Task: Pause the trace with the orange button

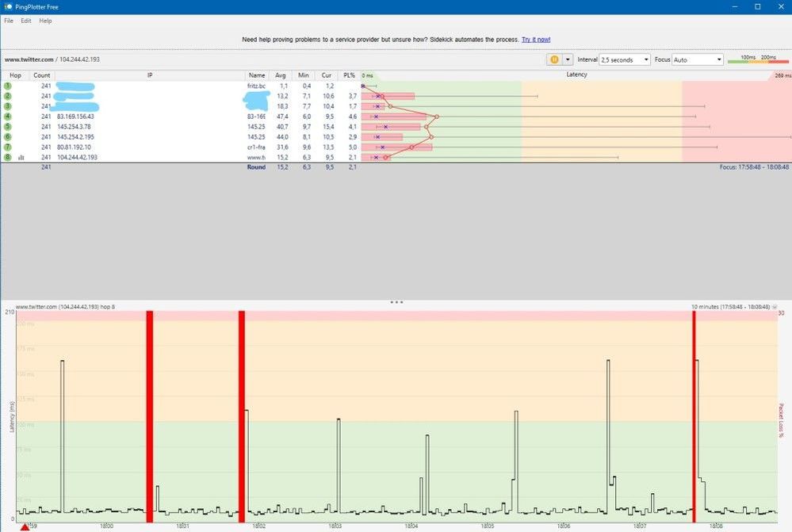Action: [x=554, y=59]
